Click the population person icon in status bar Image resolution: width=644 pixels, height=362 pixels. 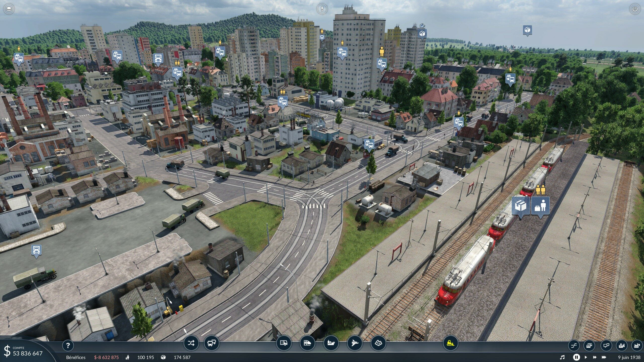[x=128, y=357]
